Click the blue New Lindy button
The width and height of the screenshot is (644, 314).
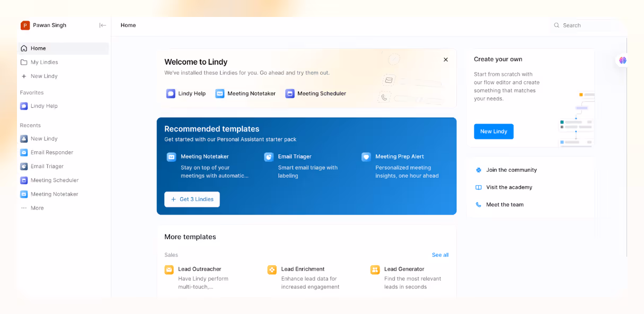(493, 132)
